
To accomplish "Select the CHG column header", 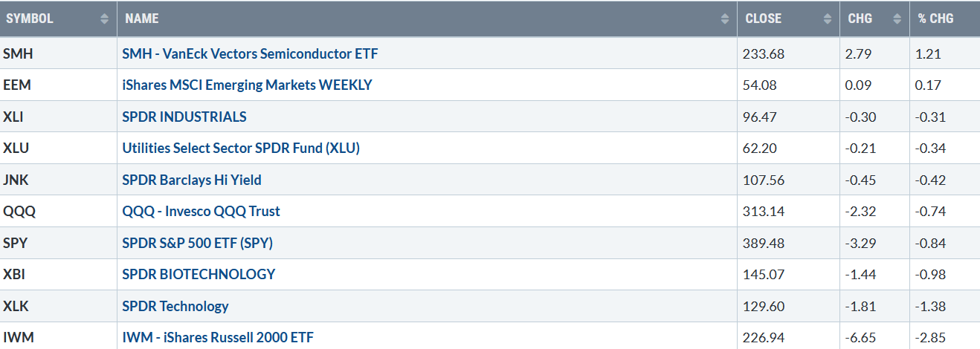I will click(x=875, y=19).
